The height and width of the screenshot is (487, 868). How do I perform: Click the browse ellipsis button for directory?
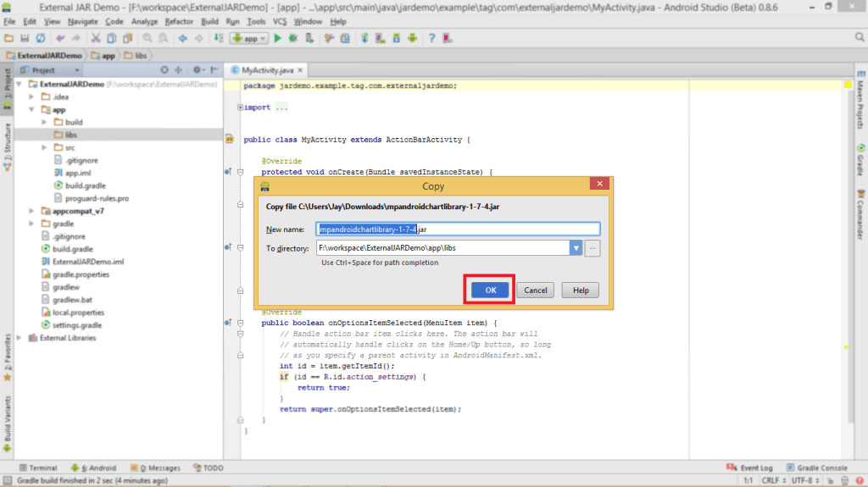pyautogui.click(x=593, y=248)
